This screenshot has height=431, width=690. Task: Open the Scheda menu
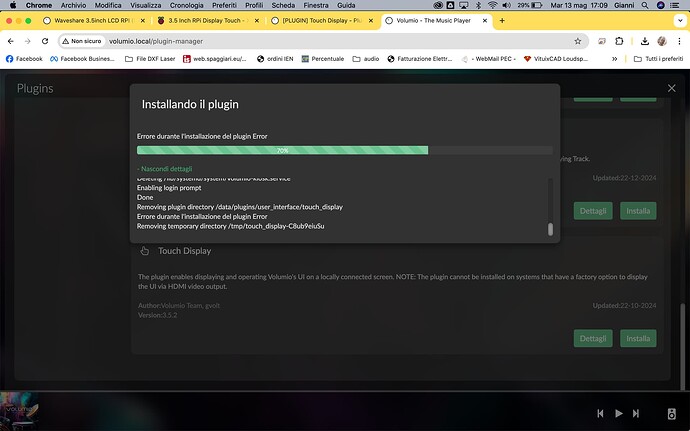(x=283, y=5)
